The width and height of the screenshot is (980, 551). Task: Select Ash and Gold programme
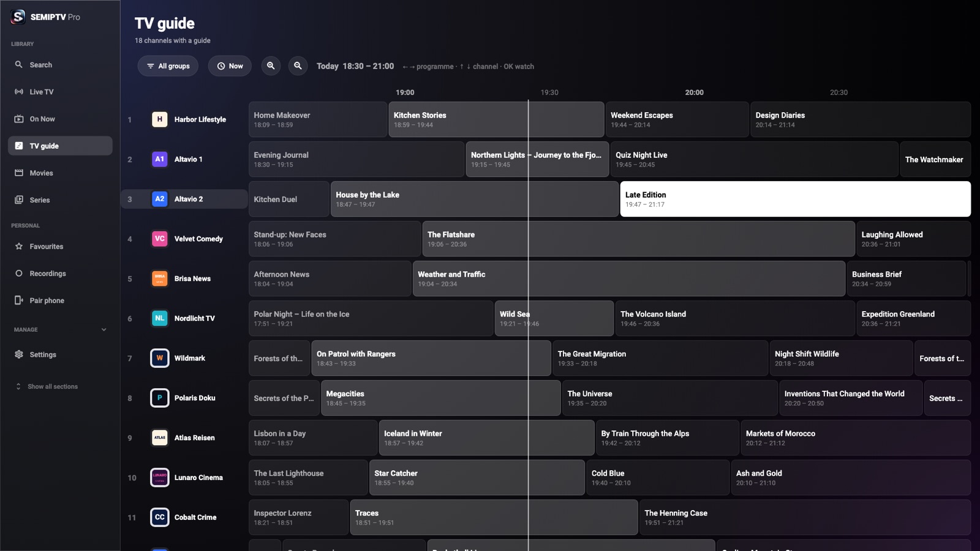pos(851,478)
